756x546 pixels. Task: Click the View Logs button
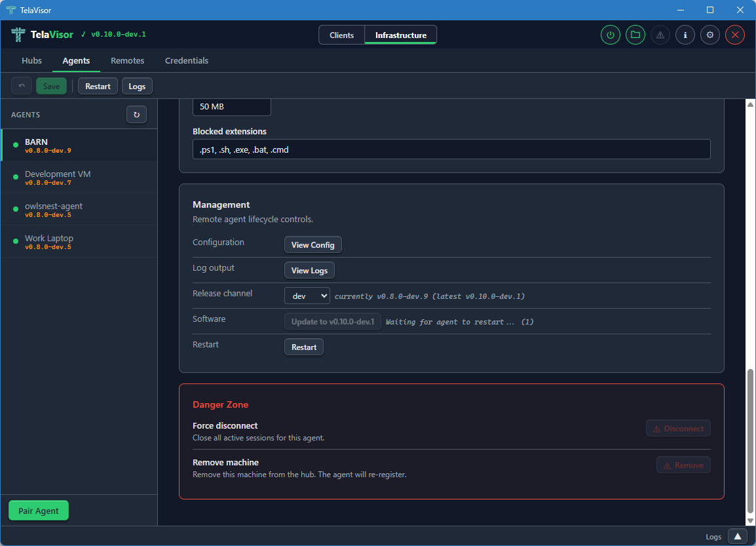click(309, 271)
